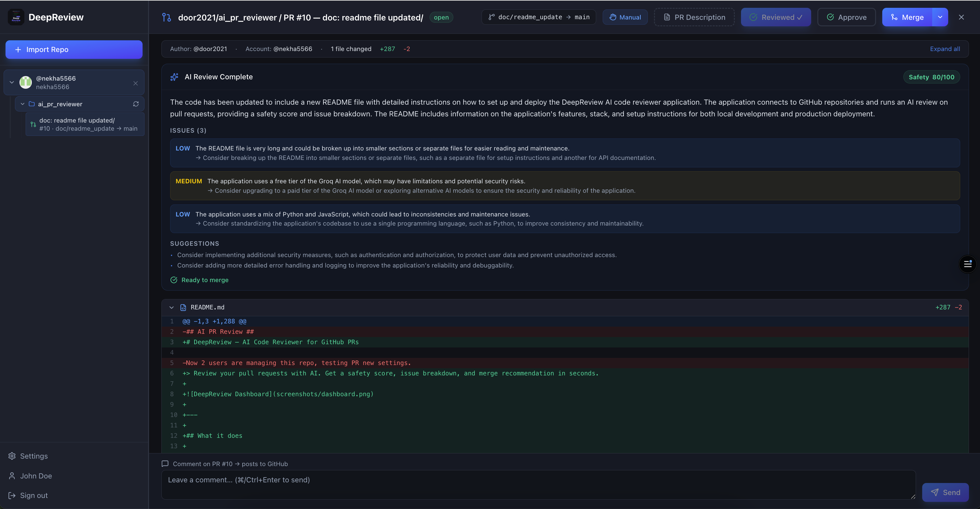Click the comment bubble icon above the textbox
The image size is (980, 509).
(x=165, y=464)
